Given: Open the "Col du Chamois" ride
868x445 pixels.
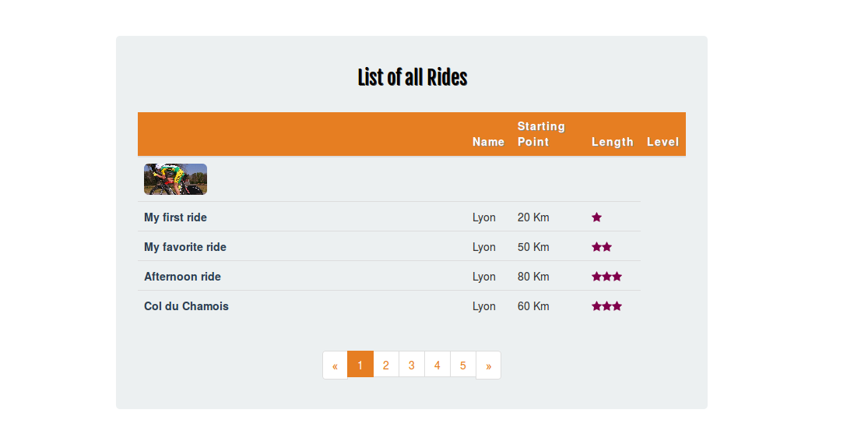Looking at the screenshot, I should [x=186, y=306].
